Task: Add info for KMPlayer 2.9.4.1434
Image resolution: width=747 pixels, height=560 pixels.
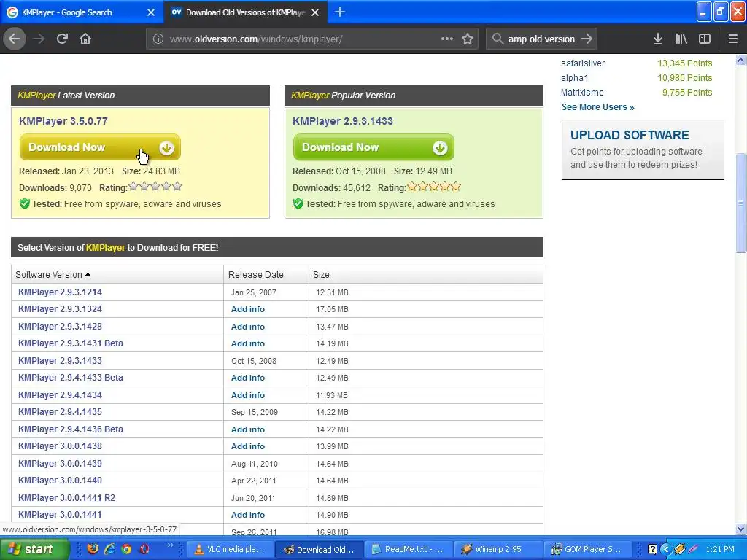Action: pos(248,395)
